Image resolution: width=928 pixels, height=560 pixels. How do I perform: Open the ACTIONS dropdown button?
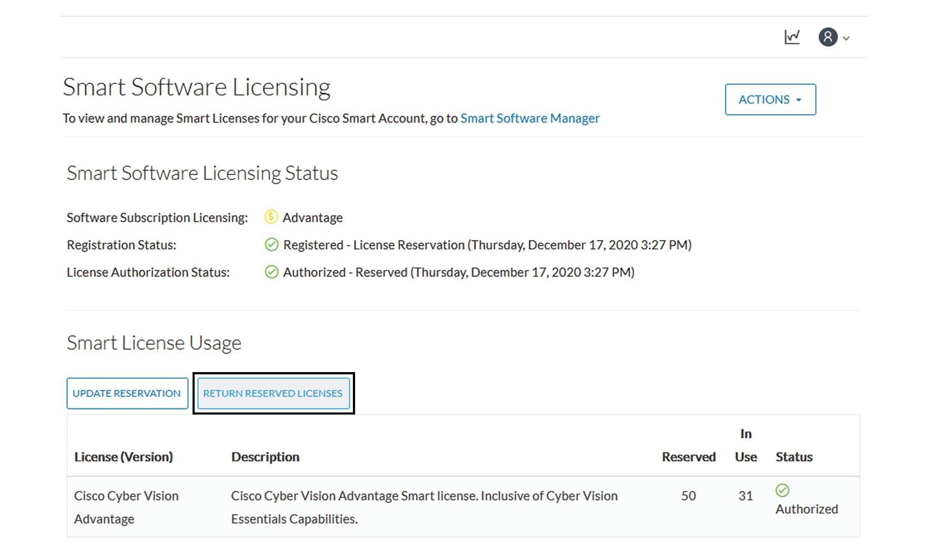click(770, 99)
